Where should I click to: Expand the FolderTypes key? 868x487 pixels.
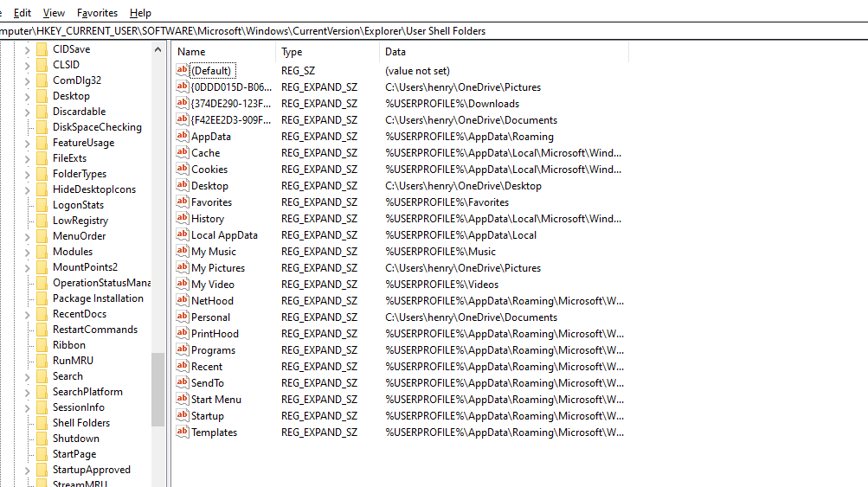pyautogui.click(x=27, y=175)
